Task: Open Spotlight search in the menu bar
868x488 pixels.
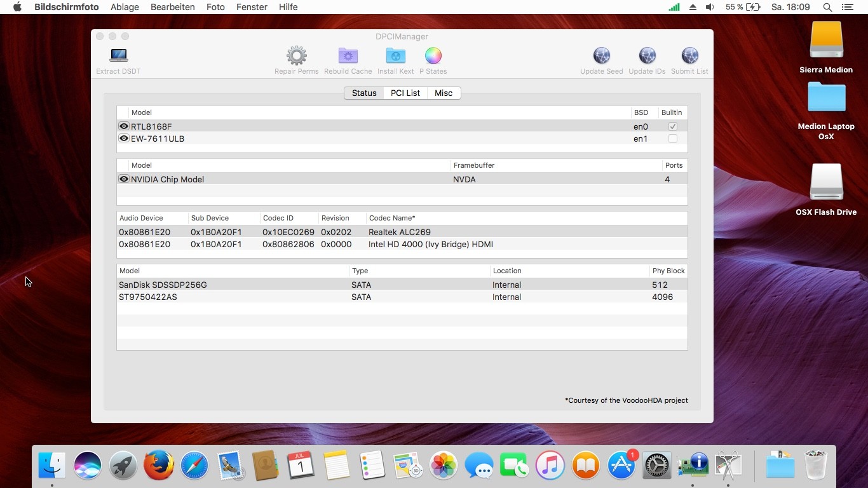Action: click(x=827, y=7)
